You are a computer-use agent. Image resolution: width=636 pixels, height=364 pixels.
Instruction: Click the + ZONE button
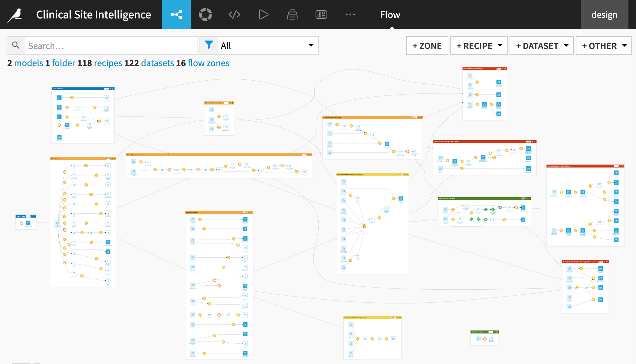(427, 45)
